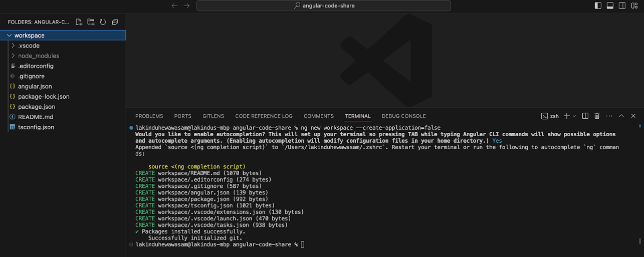Viewport: 644px width, 257px height.
Task: Open the DEBUG CONSOLE tab
Action: [x=403, y=116]
